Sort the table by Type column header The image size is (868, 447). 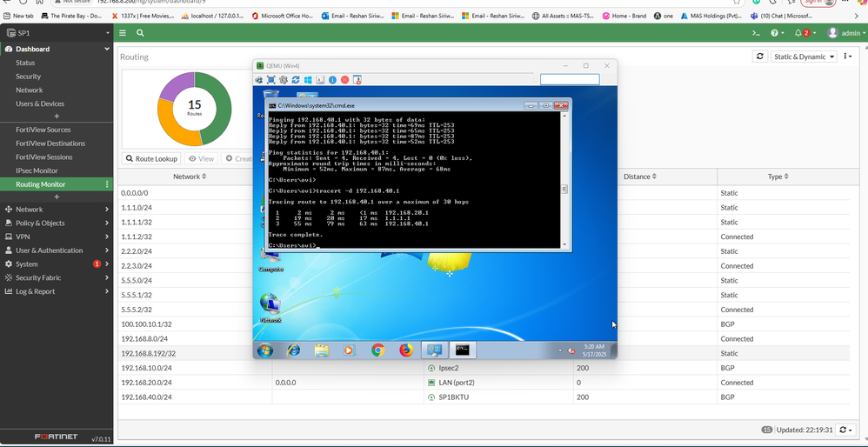(777, 177)
